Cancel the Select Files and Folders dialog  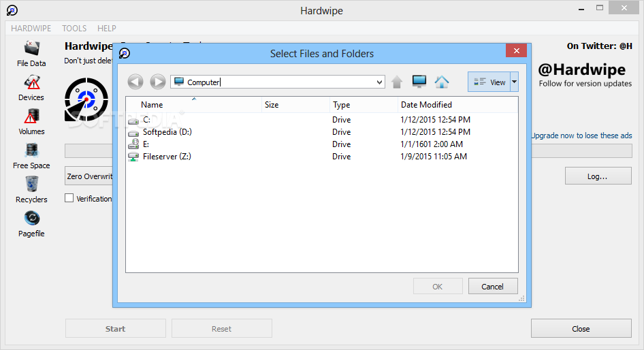[493, 286]
